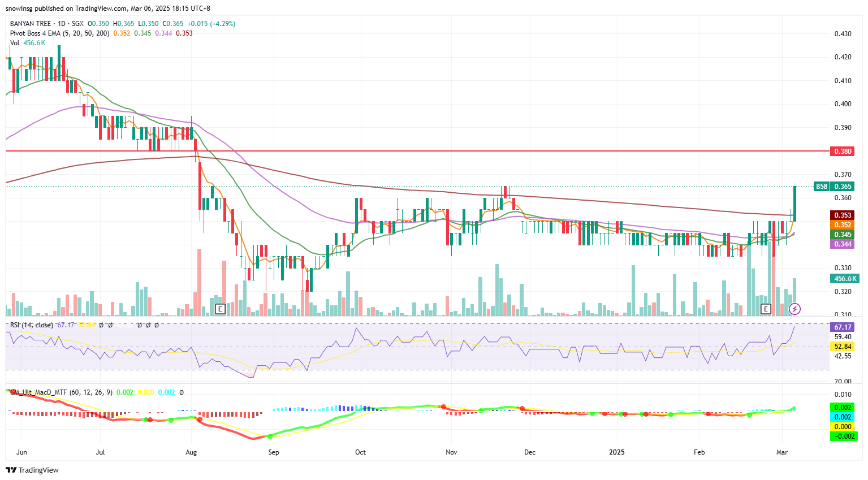Click the Sep label on time axis

click(x=274, y=452)
